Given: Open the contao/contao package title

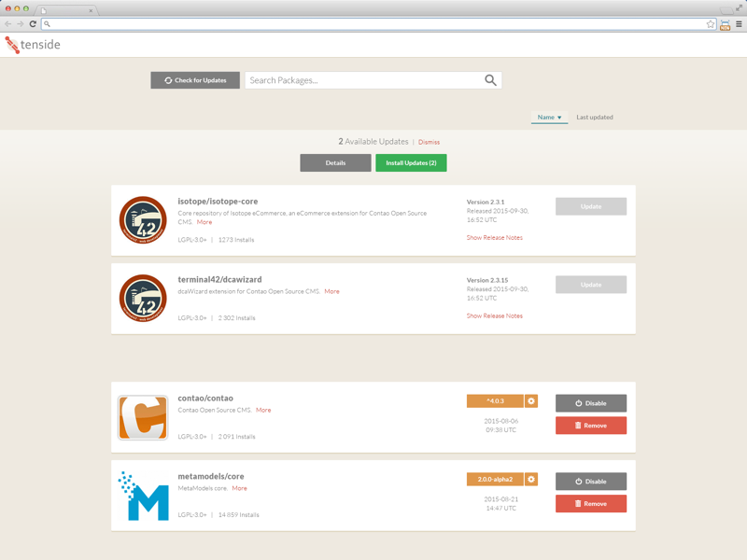Looking at the screenshot, I should click(205, 399).
